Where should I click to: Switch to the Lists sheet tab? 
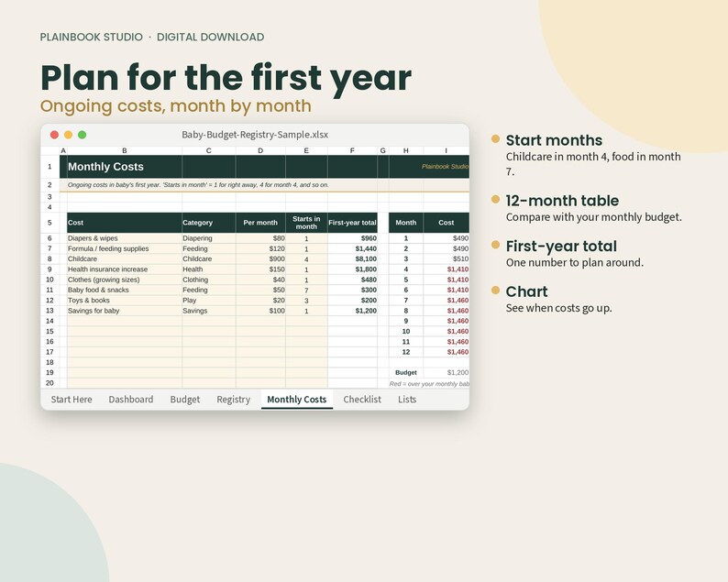point(407,399)
